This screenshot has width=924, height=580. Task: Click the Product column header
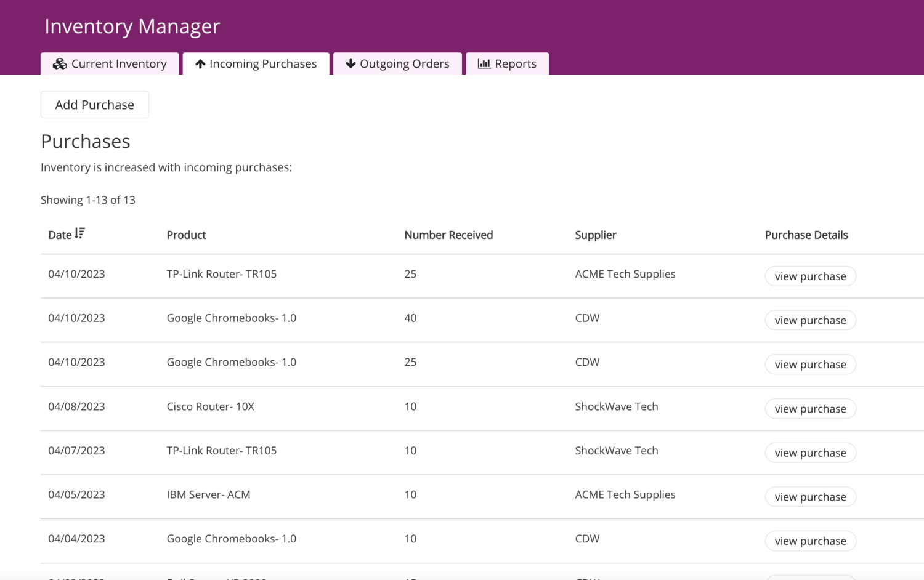(186, 235)
